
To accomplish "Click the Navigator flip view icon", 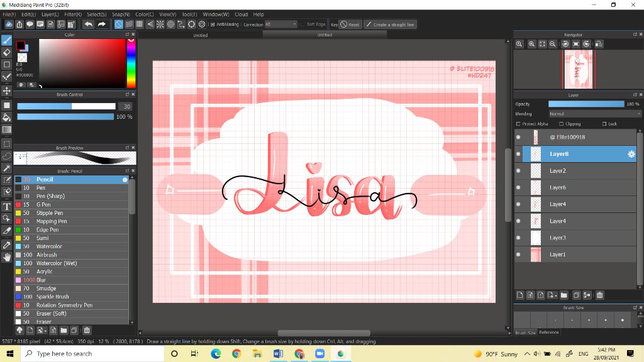I will tap(599, 44).
